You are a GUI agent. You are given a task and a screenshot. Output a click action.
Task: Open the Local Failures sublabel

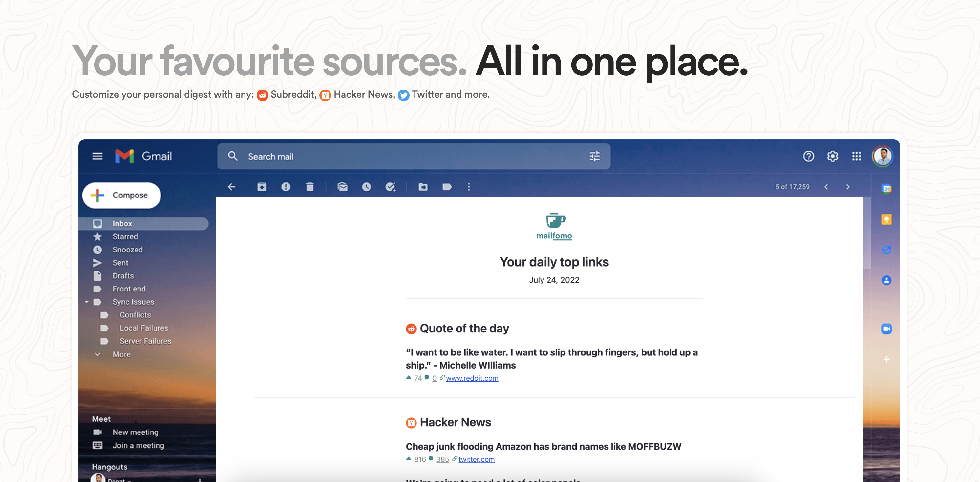tap(144, 328)
